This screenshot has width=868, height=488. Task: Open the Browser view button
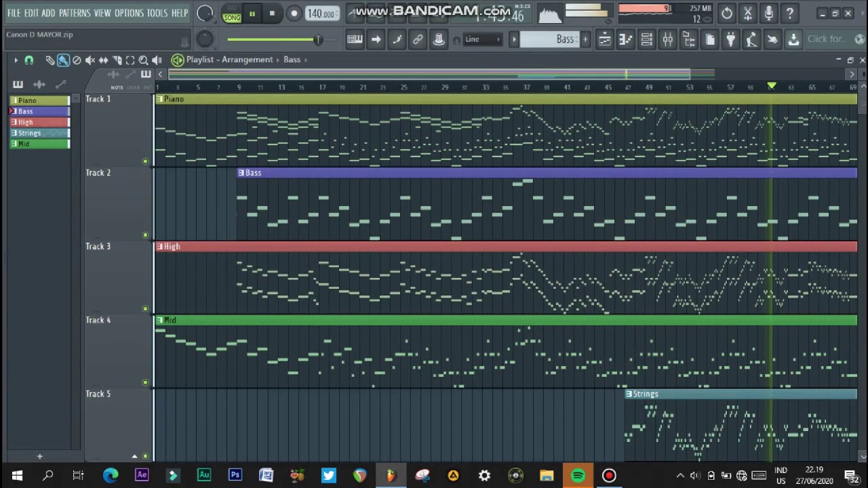[688, 39]
